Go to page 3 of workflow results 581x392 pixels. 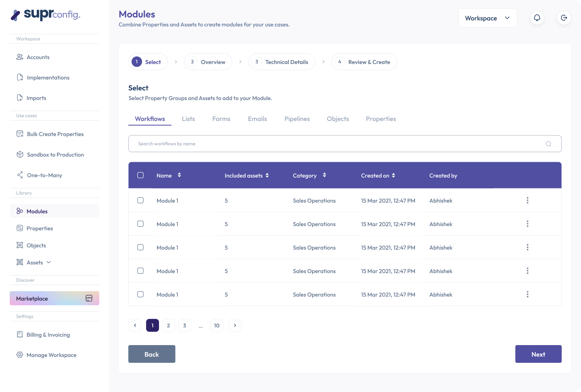point(184,325)
